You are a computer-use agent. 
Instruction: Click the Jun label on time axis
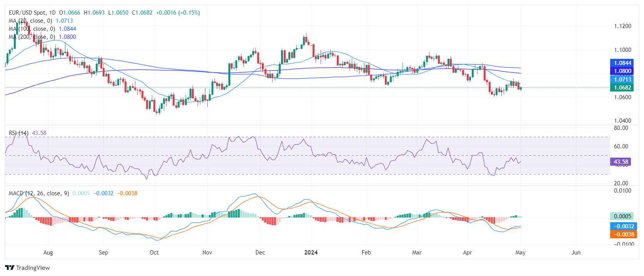pos(576,253)
